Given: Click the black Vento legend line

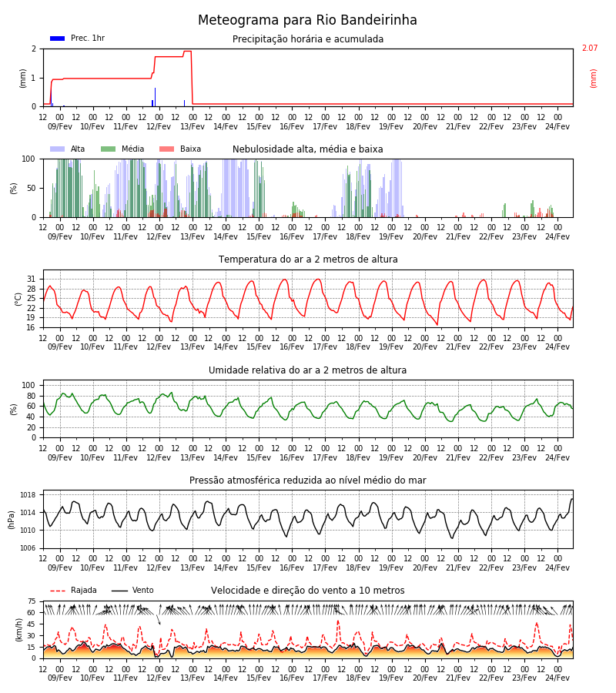Looking at the screenshot, I should 119,591.
